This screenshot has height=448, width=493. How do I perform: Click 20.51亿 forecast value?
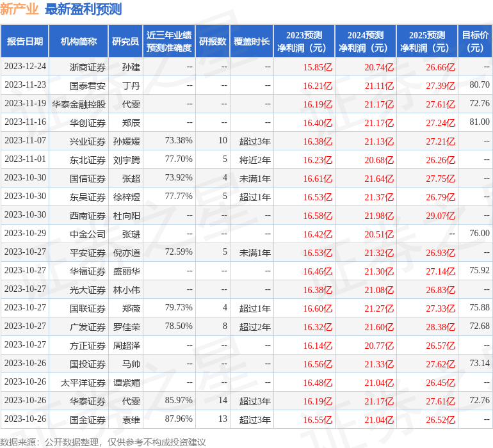(x=379, y=234)
